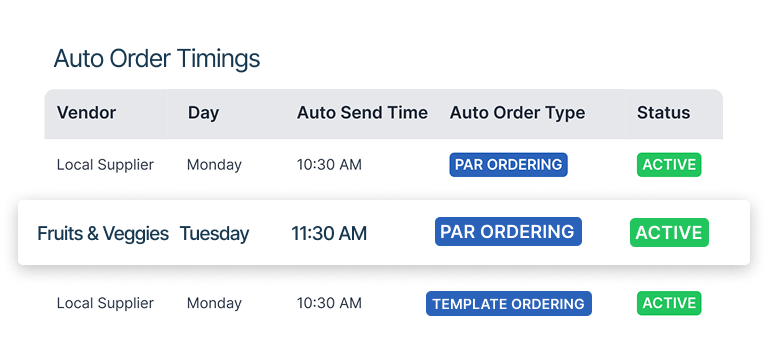Select the Auto Order Type column header

(517, 113)
